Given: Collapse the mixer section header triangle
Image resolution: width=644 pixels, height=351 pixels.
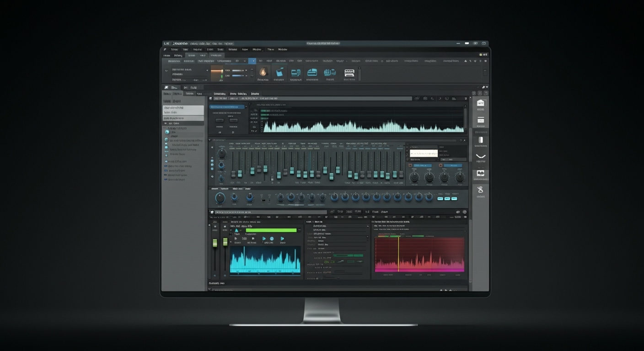Looking at the screenshot, I should (209, 139).
